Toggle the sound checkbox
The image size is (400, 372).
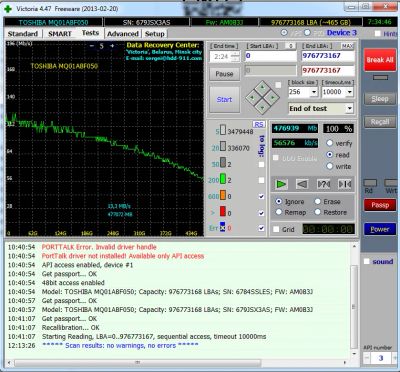(x=367, y=261)
